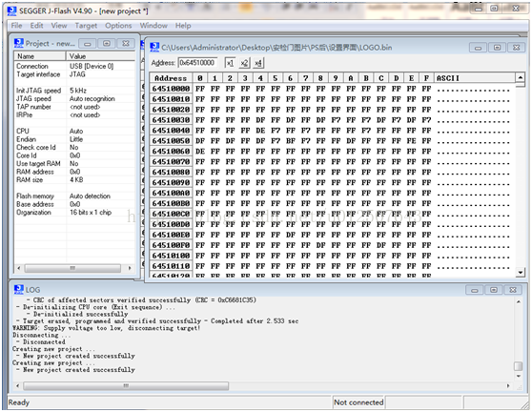The width and height of the screenshot is (532, 412).
Task: Select the RAM size row
Action: click(x=74, y=180)
